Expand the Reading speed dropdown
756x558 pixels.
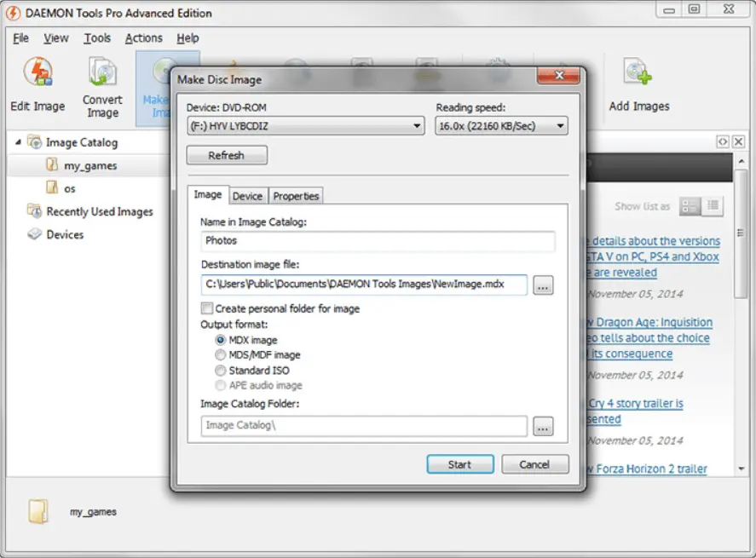pos(501,126)
